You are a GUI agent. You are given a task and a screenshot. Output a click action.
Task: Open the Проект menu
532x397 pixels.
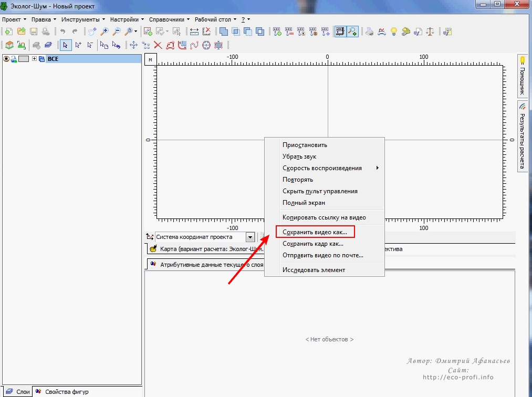point(14,19)
